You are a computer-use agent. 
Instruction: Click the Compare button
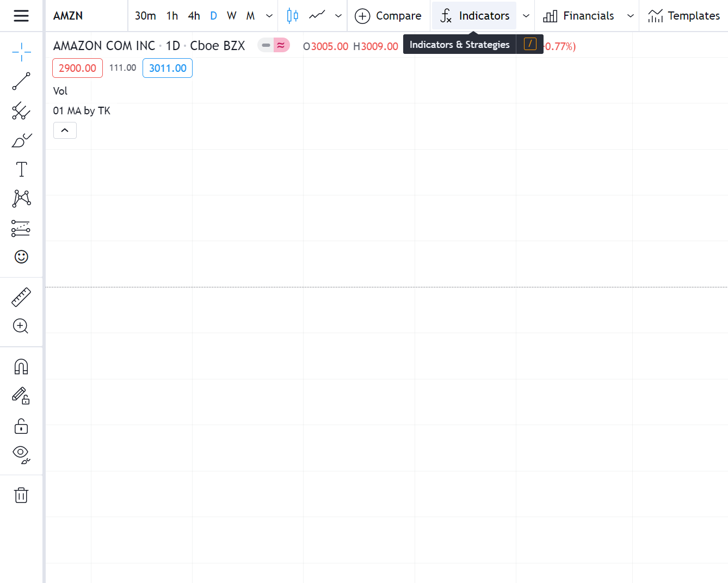coord(388,16)
